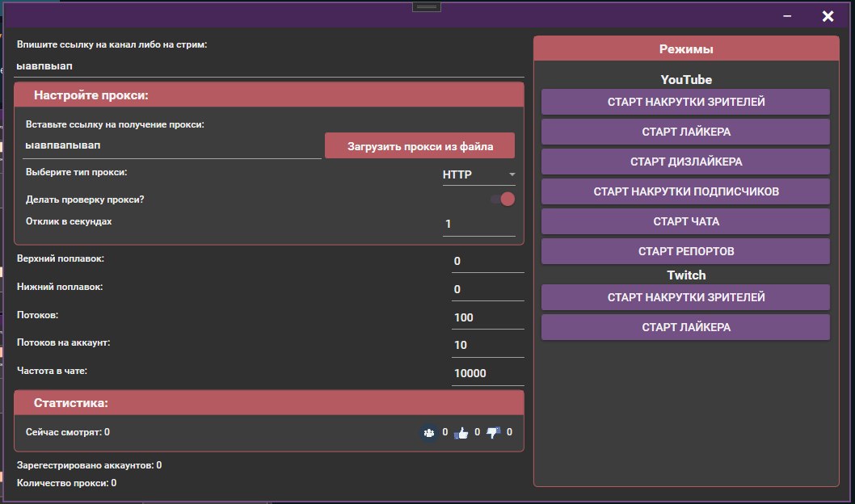The height and width of the screenshot is (504, 855).
Task: Click СТАРТ РЕПОРТОВ button
Action: point(685,251)
